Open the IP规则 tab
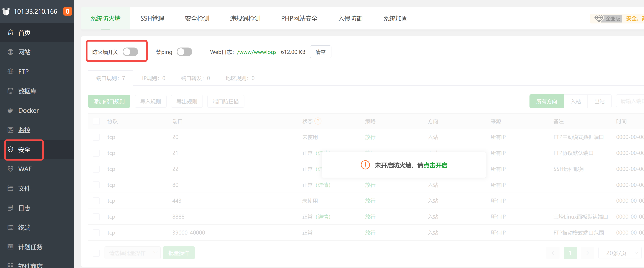The height and width of the screenshot is (268, 644). 154,78
